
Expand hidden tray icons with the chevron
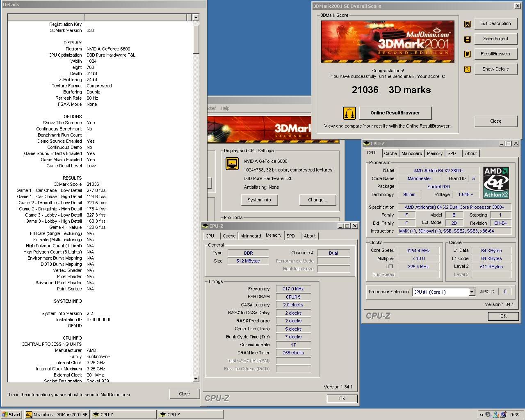coord(482,415)
